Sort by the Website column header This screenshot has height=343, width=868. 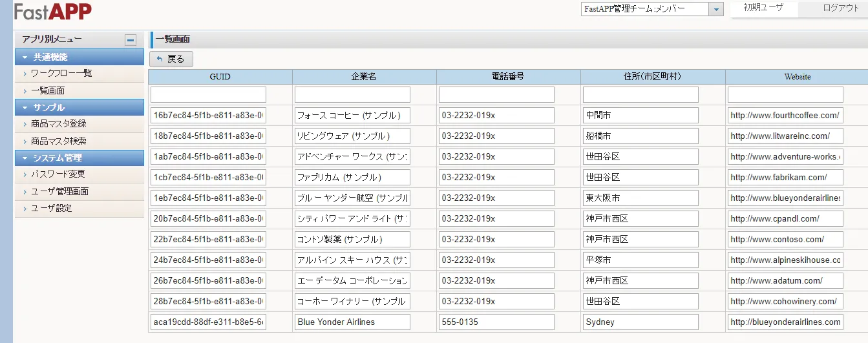(x=797, y=77)
